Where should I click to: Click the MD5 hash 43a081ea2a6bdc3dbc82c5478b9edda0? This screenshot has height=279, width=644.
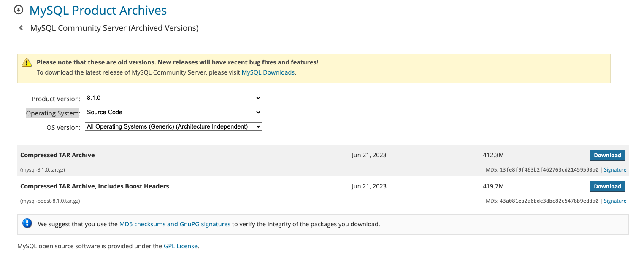(549, 201)
